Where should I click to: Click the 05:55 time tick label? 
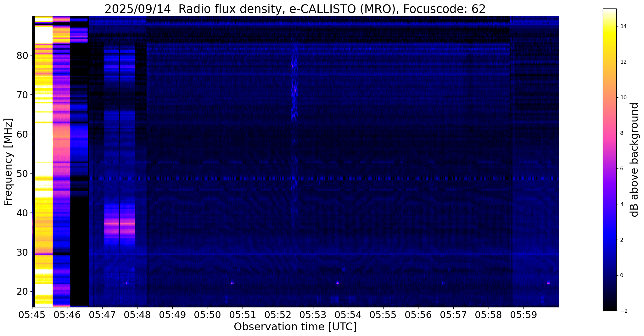coord(383,315)
